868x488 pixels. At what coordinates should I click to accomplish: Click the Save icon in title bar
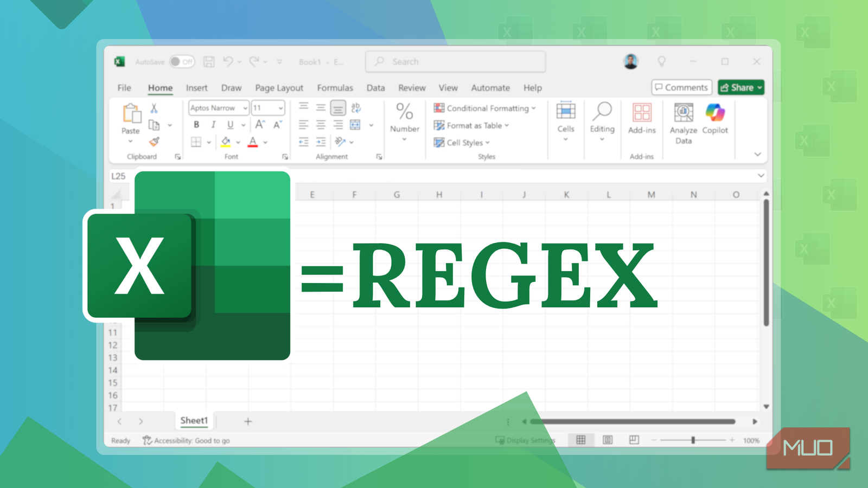click(209, 62)
